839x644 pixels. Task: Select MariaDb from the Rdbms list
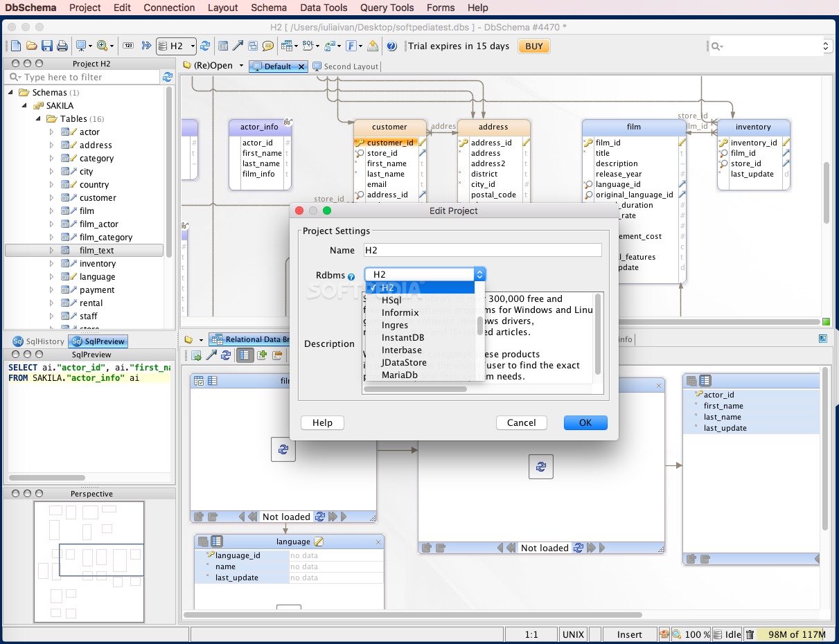click(x=420, y=375)
